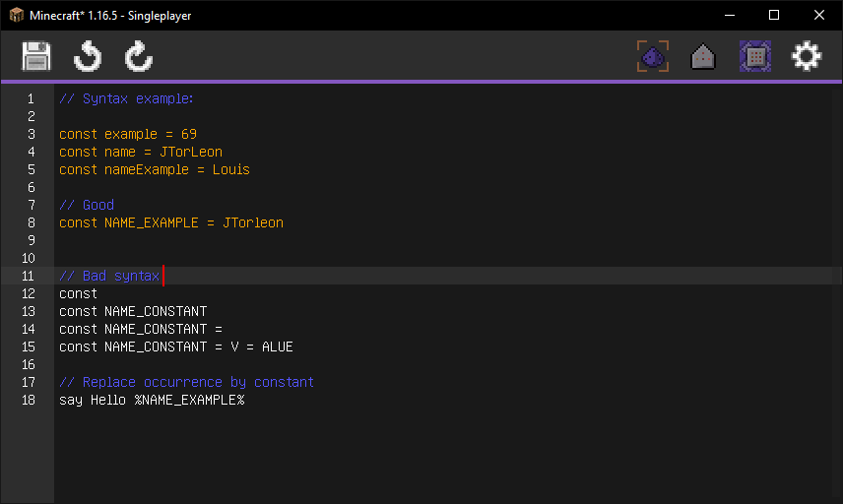Click the '// Syntax example:' comment line
Viewport: 843px width, 504px height.
(126, 98)
